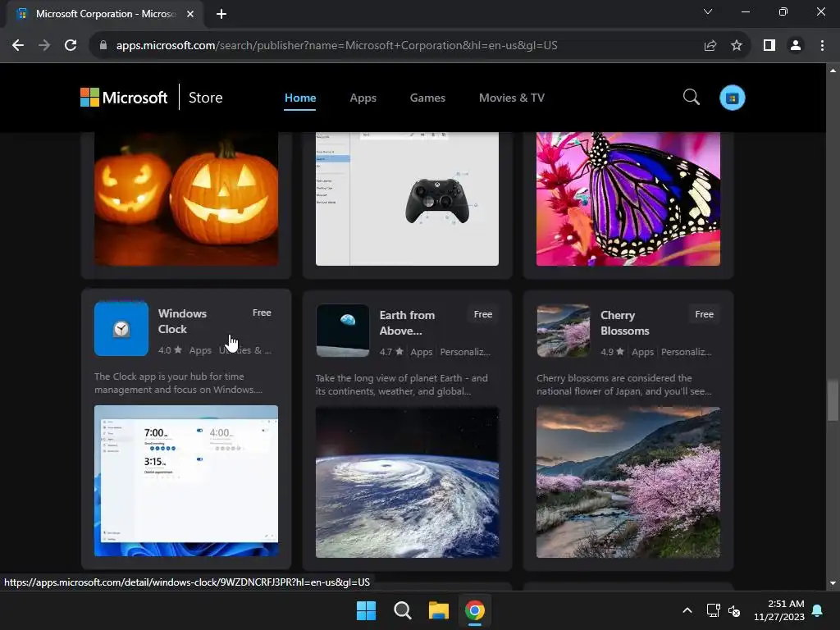Click the scrollbar down arrow
This screenshot has width=840, height=630.
point(833,583)
